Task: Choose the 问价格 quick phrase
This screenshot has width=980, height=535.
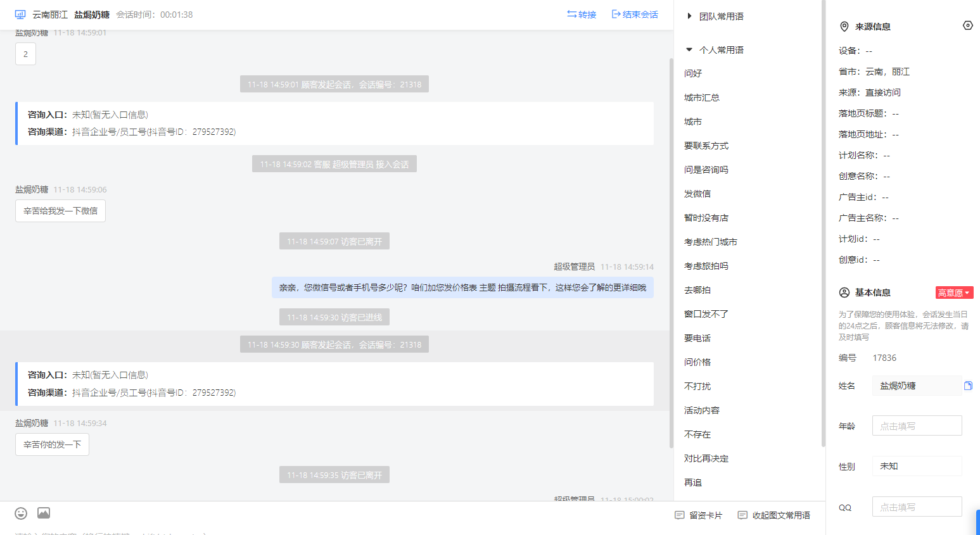Action: click(697, 362)
